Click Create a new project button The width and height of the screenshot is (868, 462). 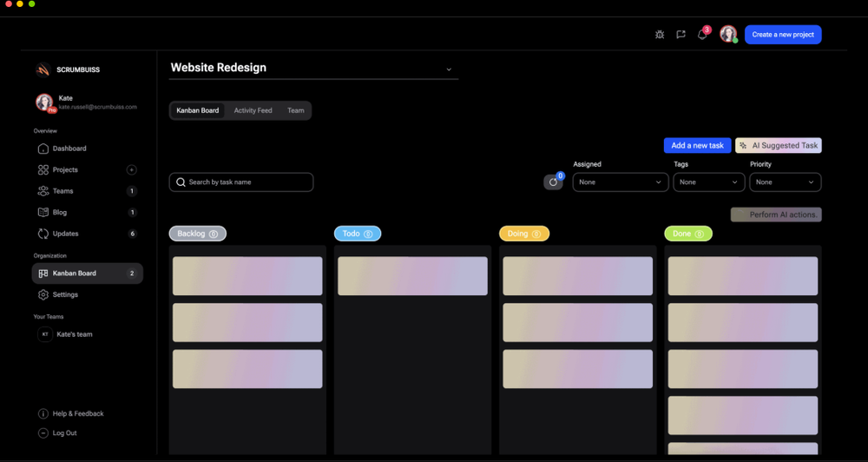pyautogui.click(x=783, y=35)
